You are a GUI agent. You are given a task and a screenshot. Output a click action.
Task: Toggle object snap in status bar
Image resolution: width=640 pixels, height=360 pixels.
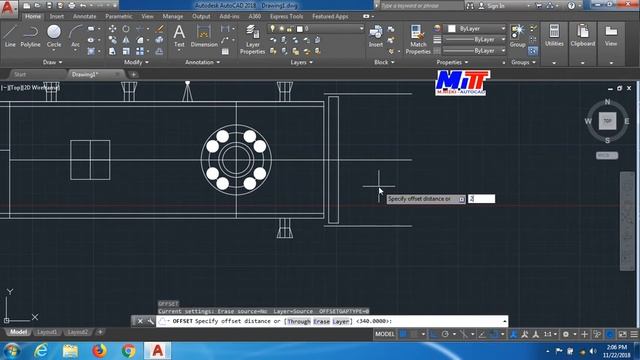coord(494,334)
